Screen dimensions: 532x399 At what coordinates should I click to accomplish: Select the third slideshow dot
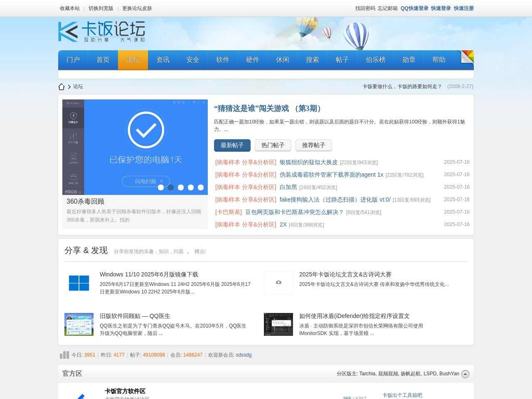pos(181,187)
